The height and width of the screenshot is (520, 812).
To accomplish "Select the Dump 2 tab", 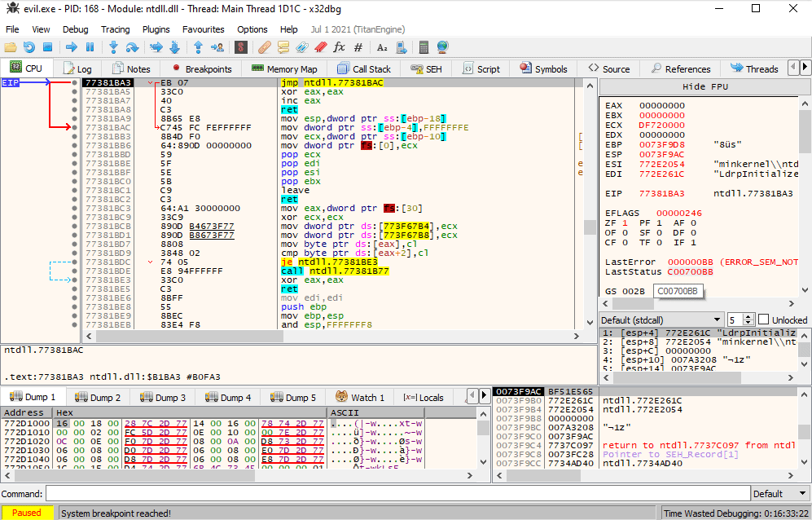I will (98, 397).
